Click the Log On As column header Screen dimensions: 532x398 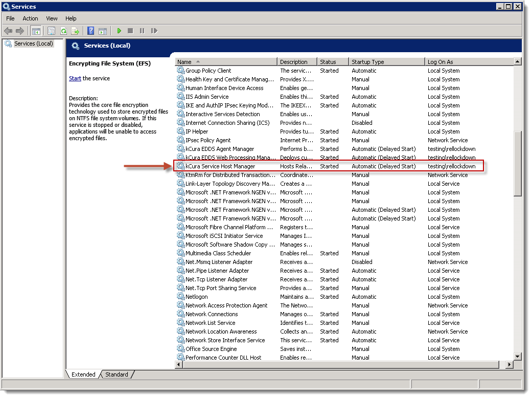[468, 62]
